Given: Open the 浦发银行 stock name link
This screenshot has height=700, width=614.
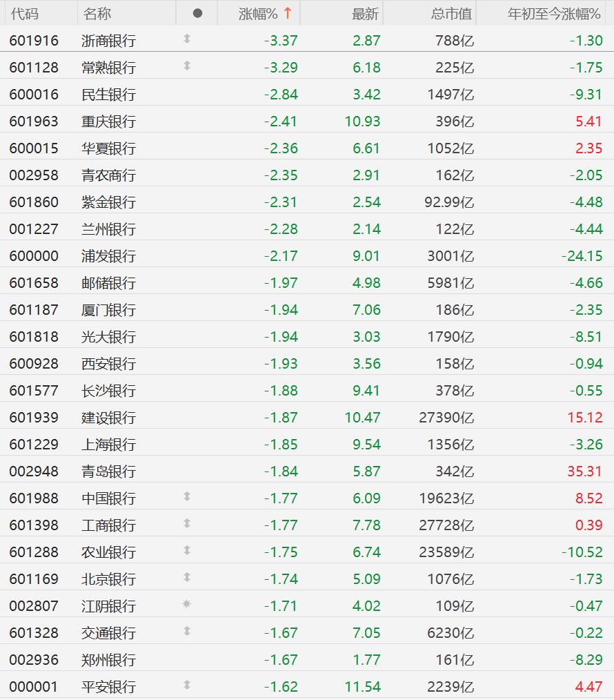Looking at the screenshot, I should point(108,256).
